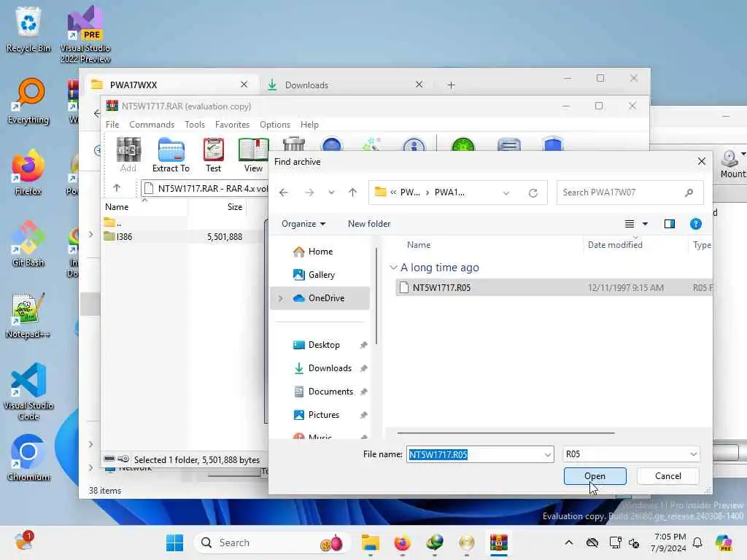Screen dimensions: 747x560
Task: Open the WinRAR Options menu
Action: 275,125
